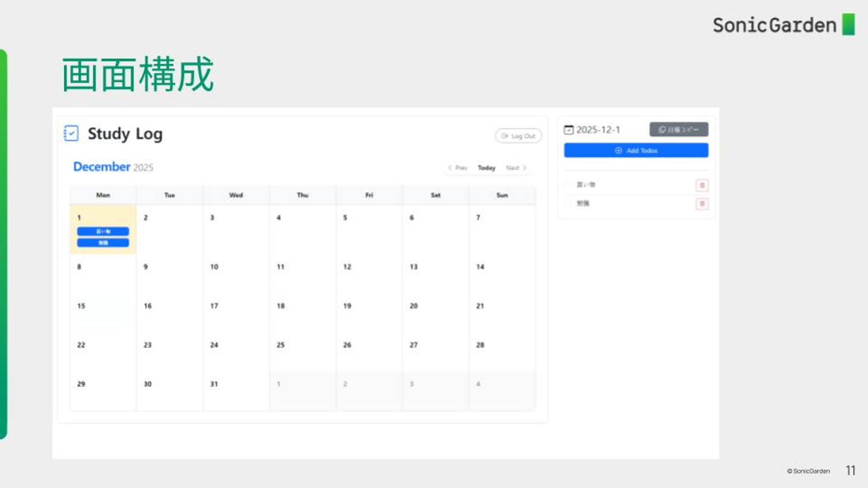
Task: Log out with the Log Out button
Action: tap(518, 136)
